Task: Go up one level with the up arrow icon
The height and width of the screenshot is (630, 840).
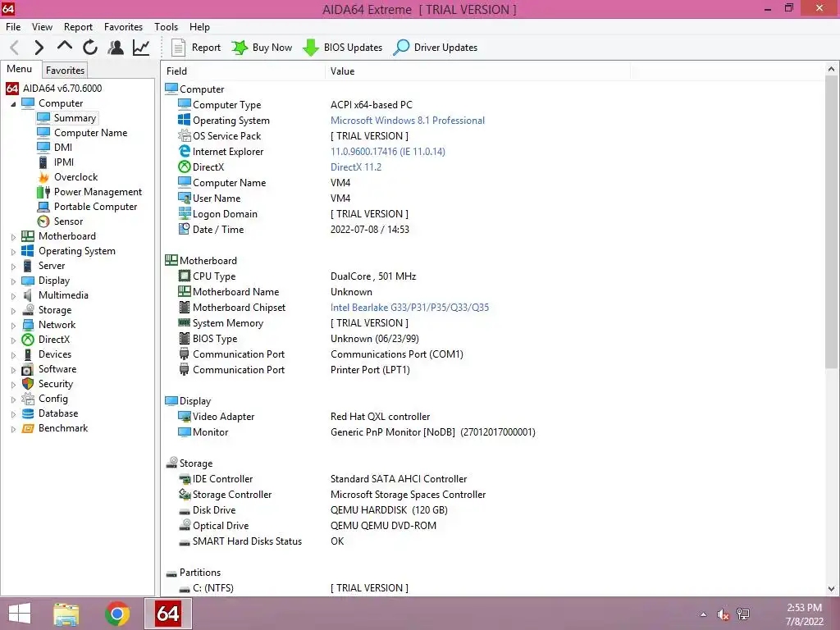Action: (65, 46)
